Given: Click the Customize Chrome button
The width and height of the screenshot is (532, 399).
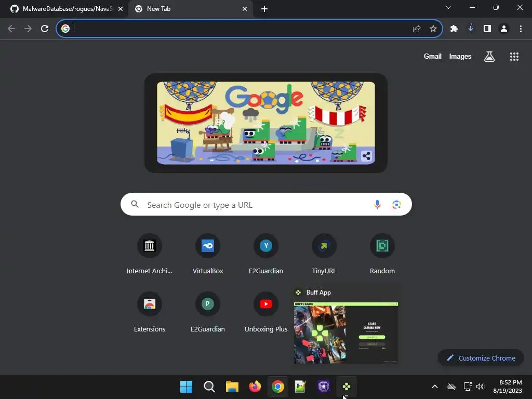Looking at the screenshot, I should (x=481, y=358).
